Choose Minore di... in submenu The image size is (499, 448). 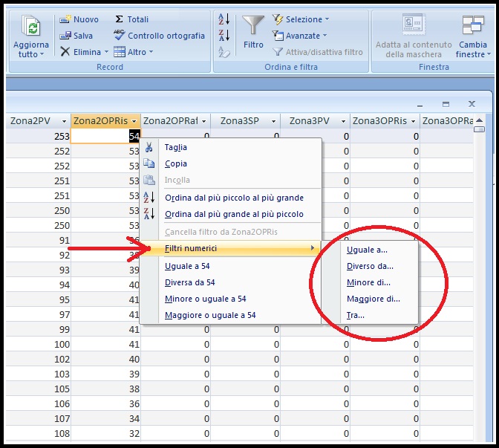point(370,282)
